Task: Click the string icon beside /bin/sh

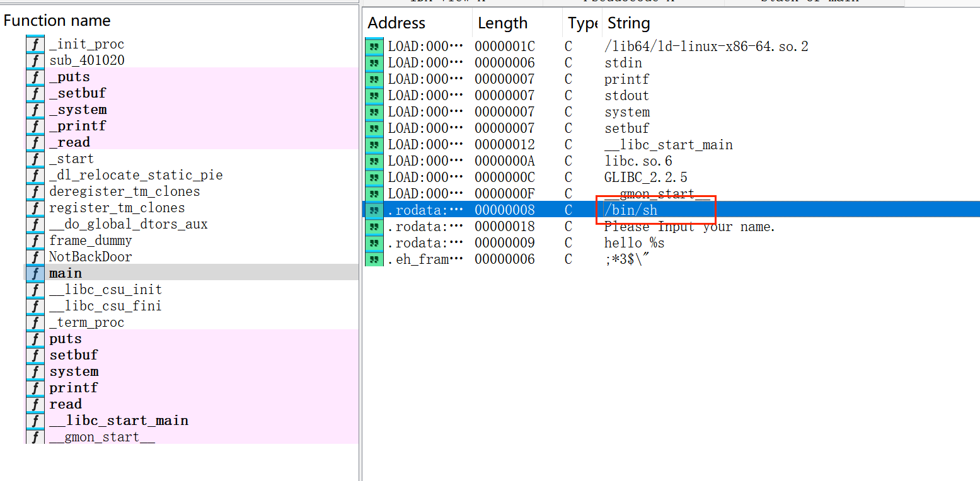Action: [374, 210]
